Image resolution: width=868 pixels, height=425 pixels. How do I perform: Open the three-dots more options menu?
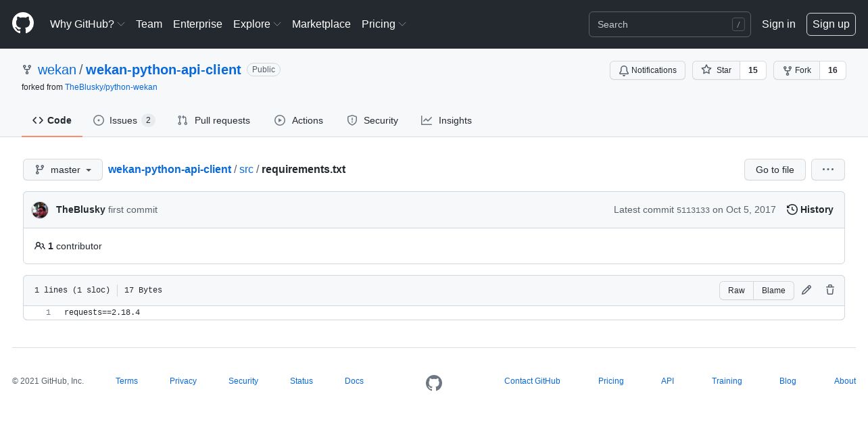(828, 170)
